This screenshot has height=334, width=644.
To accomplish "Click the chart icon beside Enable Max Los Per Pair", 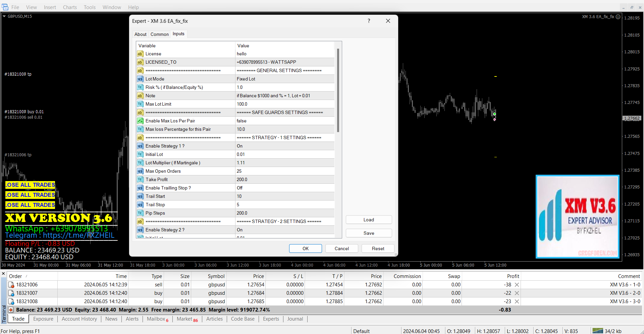I will [140, 121].
